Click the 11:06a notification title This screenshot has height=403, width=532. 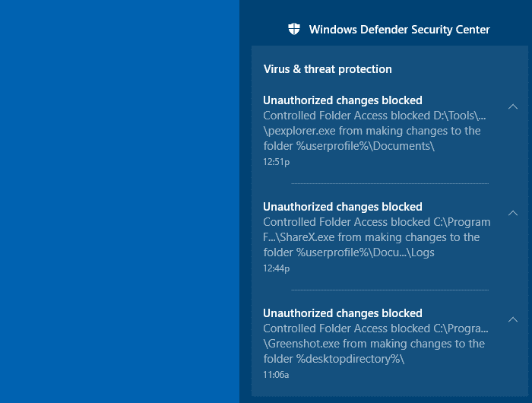click(x=343, y=313)
